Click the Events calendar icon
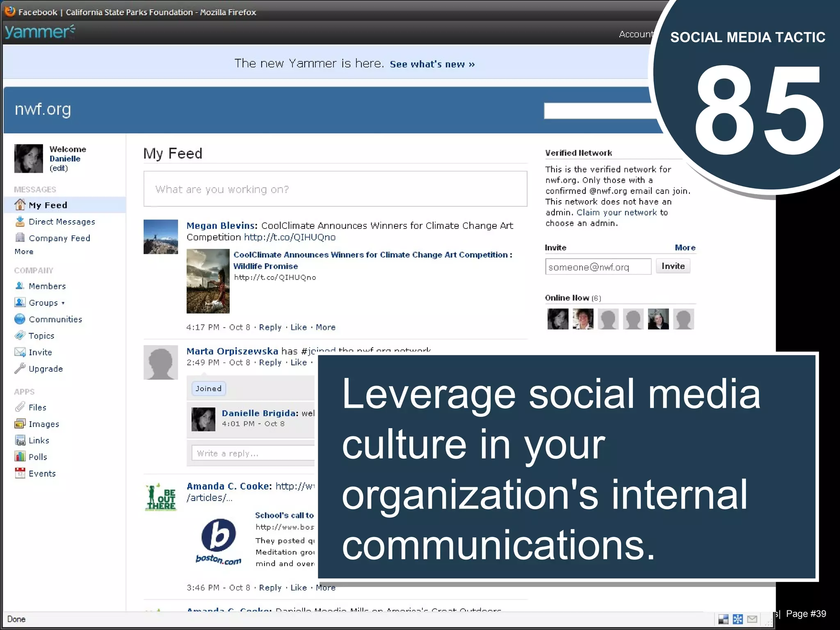This screenshot has height=630, width=840. [x=20, y=473]
